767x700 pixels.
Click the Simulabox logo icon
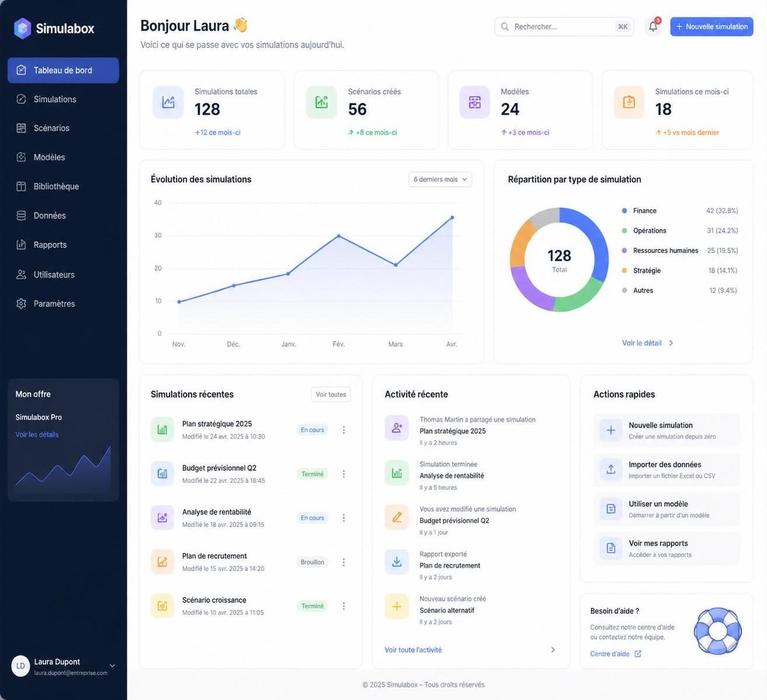click(x=22, y=28)
